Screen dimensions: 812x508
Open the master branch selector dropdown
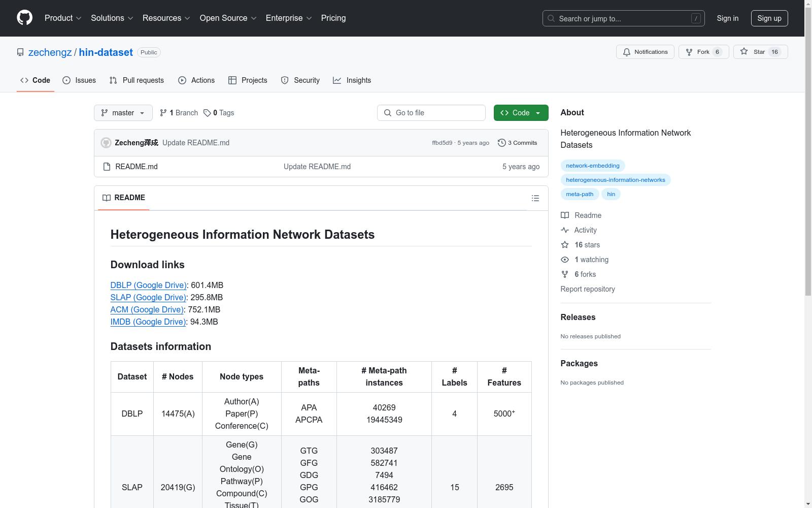[123, 113]
